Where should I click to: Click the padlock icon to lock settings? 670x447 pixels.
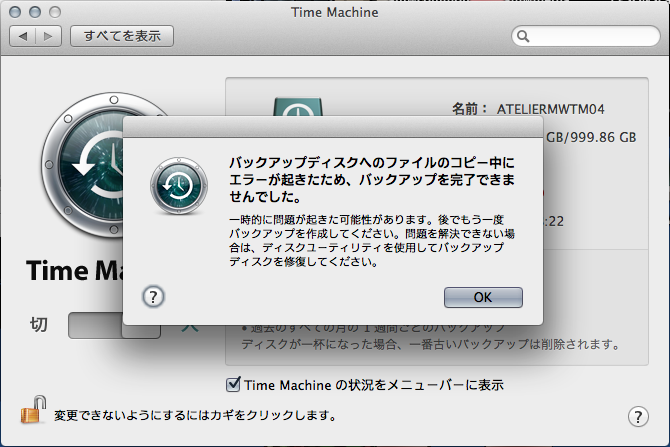(34, 410)
